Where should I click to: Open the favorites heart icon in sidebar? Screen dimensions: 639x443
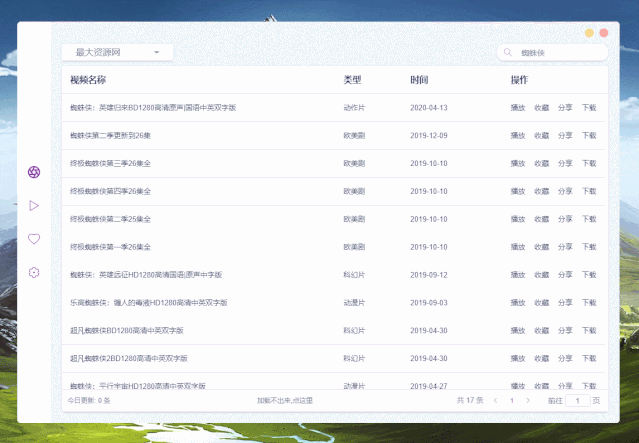point(34,239)
